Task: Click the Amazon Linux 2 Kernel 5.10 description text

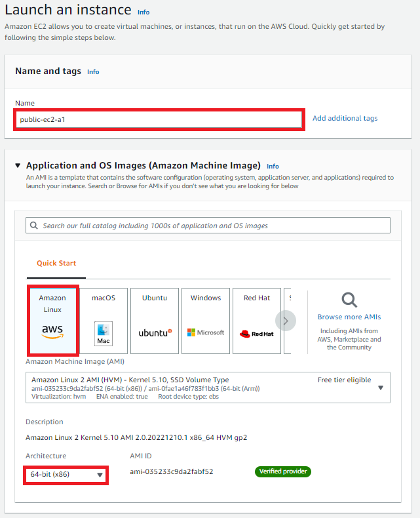Action: pos(136,438)
